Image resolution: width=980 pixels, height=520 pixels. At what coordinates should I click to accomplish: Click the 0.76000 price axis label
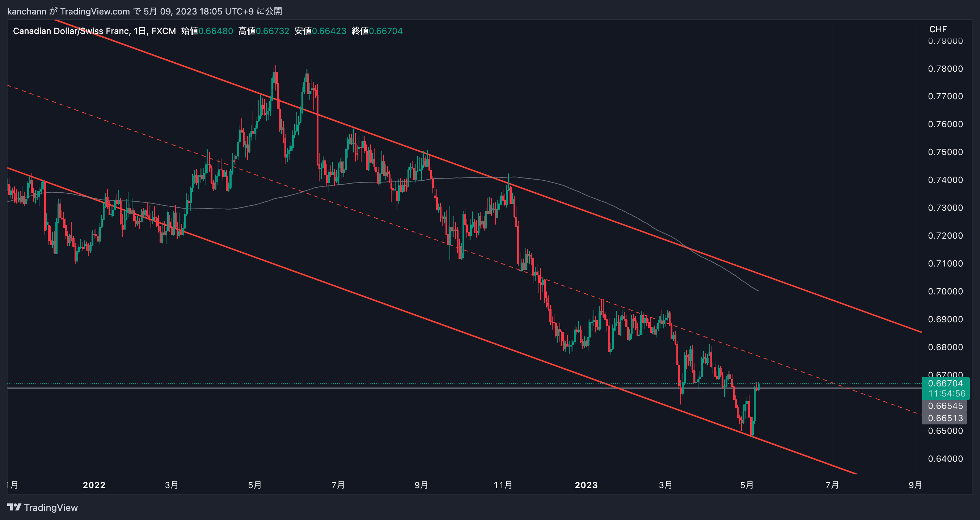(x=945, y=124)
